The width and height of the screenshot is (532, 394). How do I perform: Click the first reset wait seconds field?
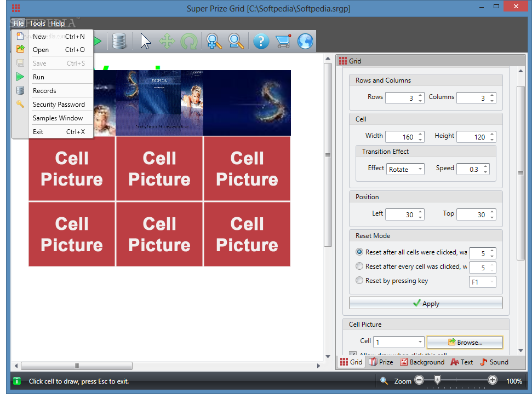[x=482, y=253]
